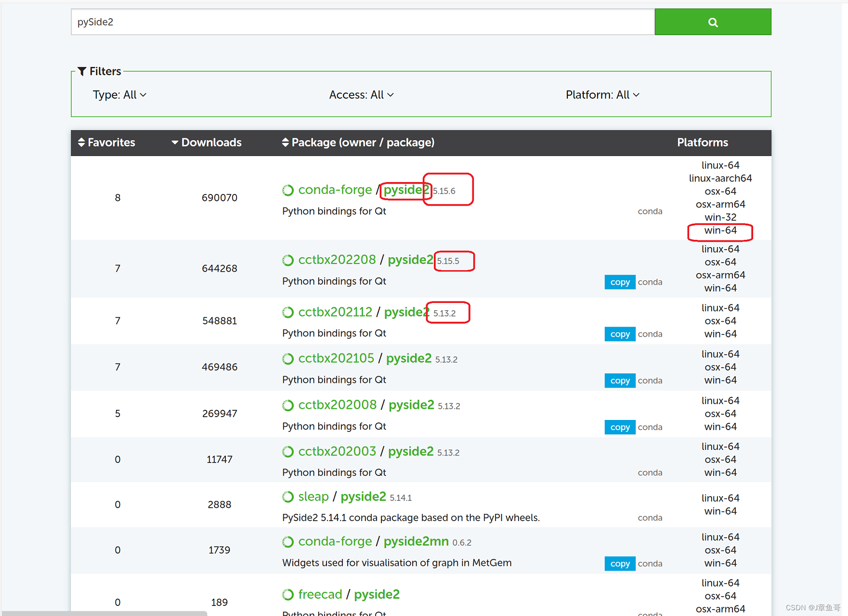Click download count 11747
The image size is (848, 616).
[220, 460]
